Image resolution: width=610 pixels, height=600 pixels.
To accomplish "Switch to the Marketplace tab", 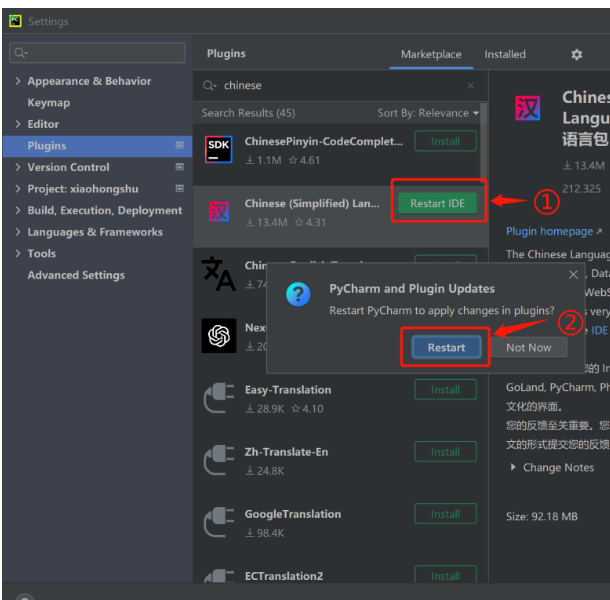I will click(x=431, y=54).
